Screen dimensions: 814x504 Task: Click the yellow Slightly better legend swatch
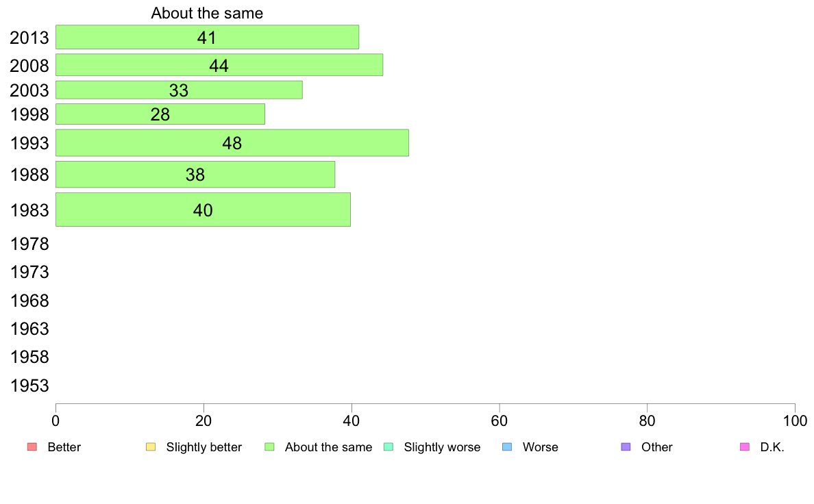click(151, 447)
